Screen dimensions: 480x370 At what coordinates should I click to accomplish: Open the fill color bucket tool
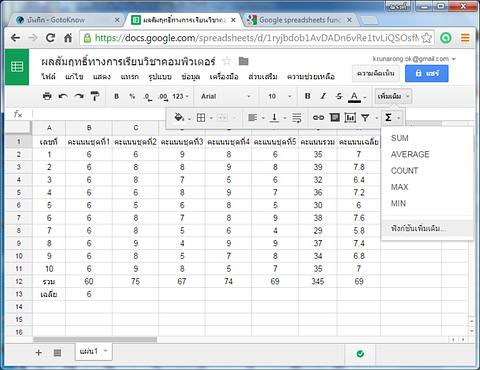tap(179, 117)
